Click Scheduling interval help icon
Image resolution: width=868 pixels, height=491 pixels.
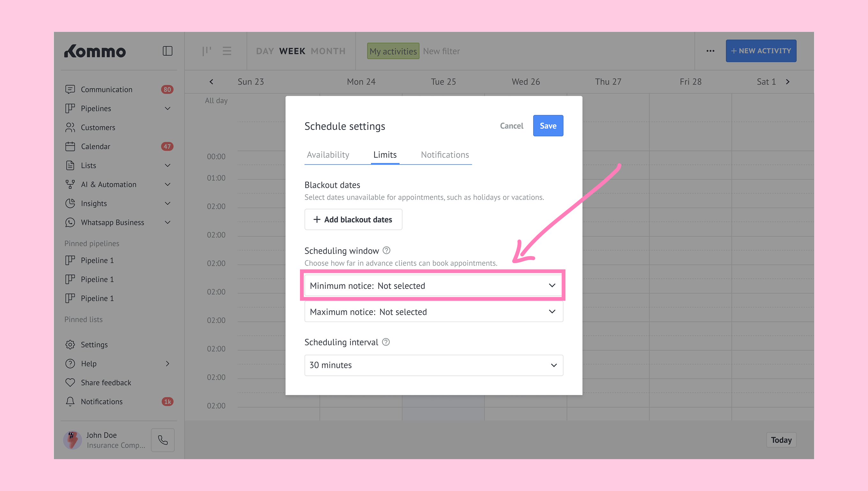[x=386, y=342]
